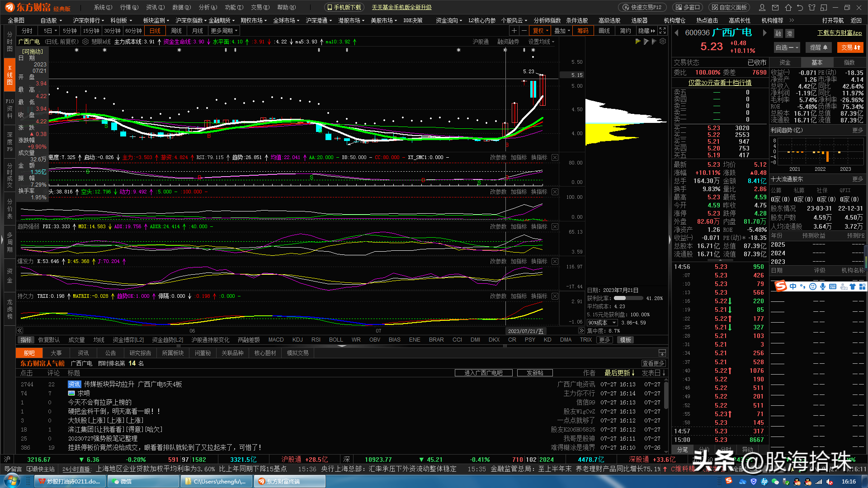The width and height of the screenshot is (868, 488).
Task: Toggle 隐藏 hide side panel
Action: tap(646, 31)
